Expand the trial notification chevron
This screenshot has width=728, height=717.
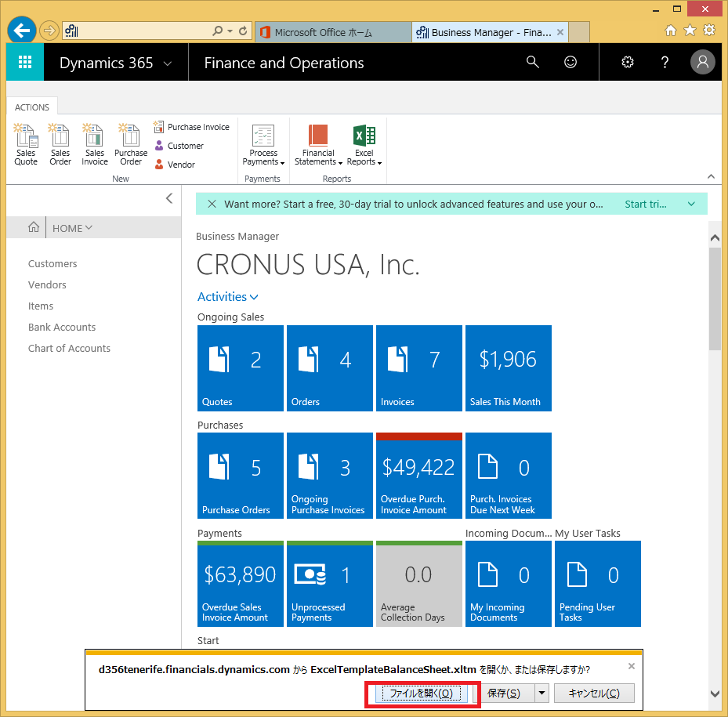pyautogui.click(x=691, y=204)
